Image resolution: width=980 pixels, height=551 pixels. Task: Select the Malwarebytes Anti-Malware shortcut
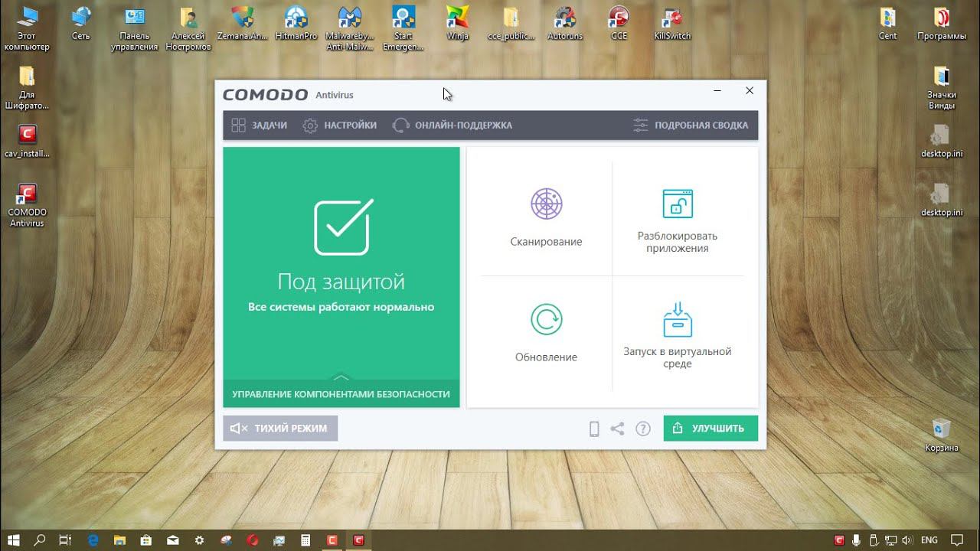click(x=349, y=28)
